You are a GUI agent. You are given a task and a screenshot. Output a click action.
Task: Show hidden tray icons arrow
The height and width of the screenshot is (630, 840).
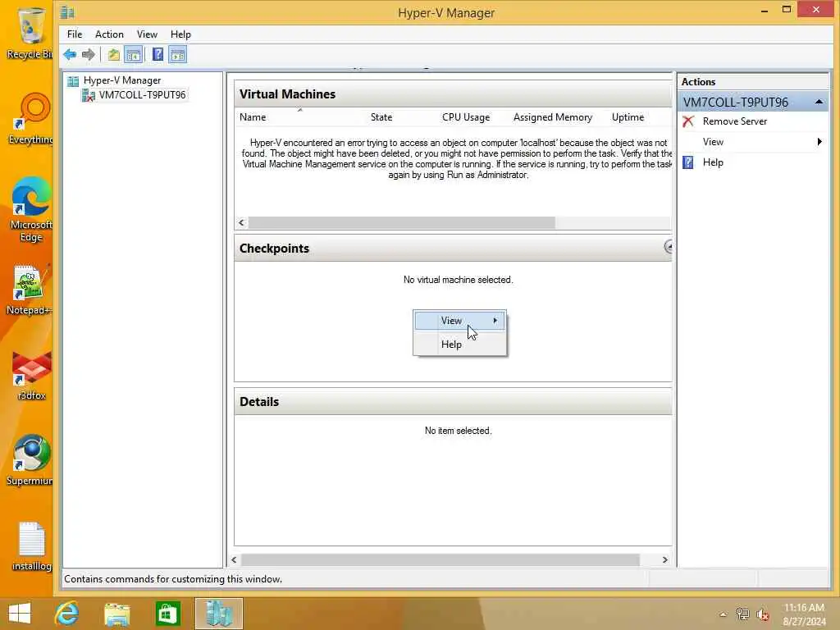coord(723,614)
